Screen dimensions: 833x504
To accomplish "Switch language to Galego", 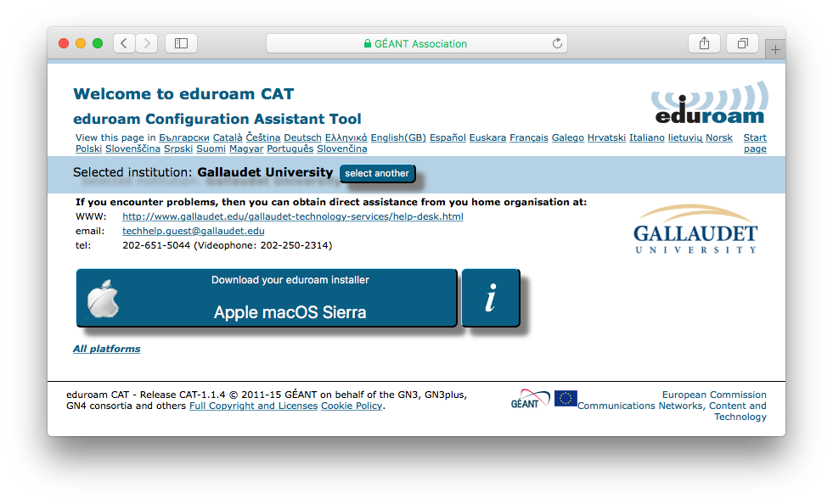I will pos(567,137).
